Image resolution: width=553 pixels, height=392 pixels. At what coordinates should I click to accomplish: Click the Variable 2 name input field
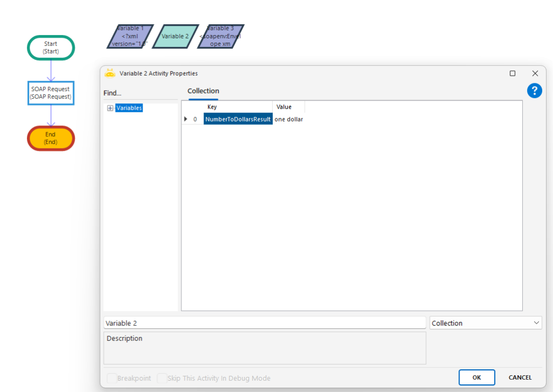pyautogui.click(x=265, y=323)
